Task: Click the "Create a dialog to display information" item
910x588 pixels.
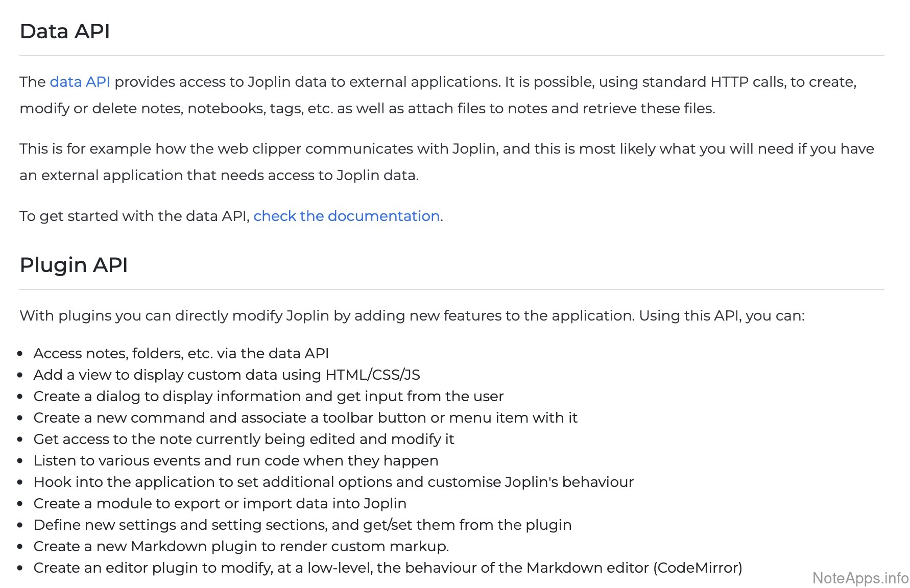Action: coord(268,397)
